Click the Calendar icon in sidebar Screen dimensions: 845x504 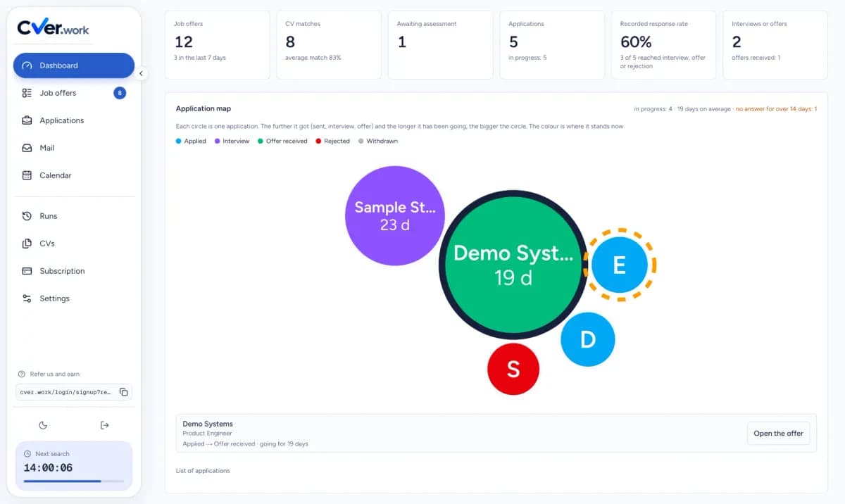click(x=27, y=175)
